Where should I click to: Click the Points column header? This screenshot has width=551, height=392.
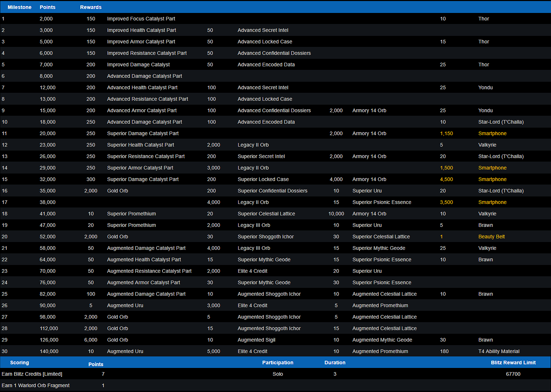(47, 7)
